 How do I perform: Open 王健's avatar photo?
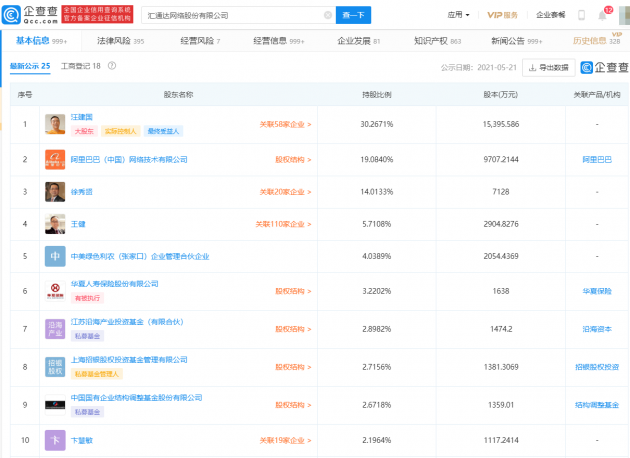click(x=55, y=224)
